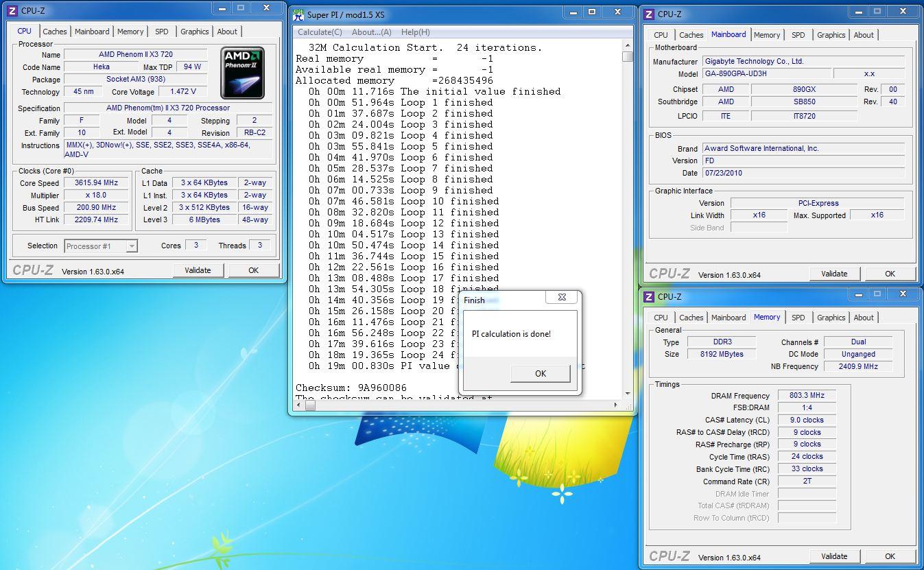Click the Multiplier value x 18.0
Screen dimensions: 924x570
[97, 195]
